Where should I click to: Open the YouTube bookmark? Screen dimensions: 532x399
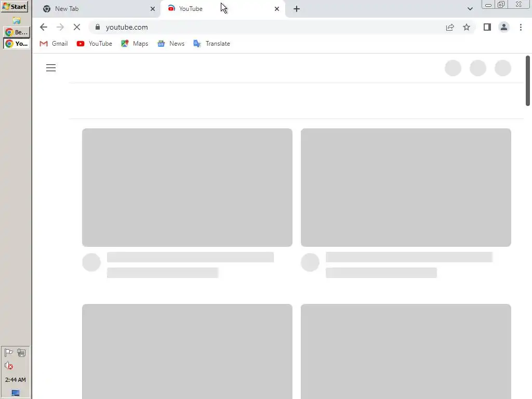pyautogui.click(x=95, y=44)
